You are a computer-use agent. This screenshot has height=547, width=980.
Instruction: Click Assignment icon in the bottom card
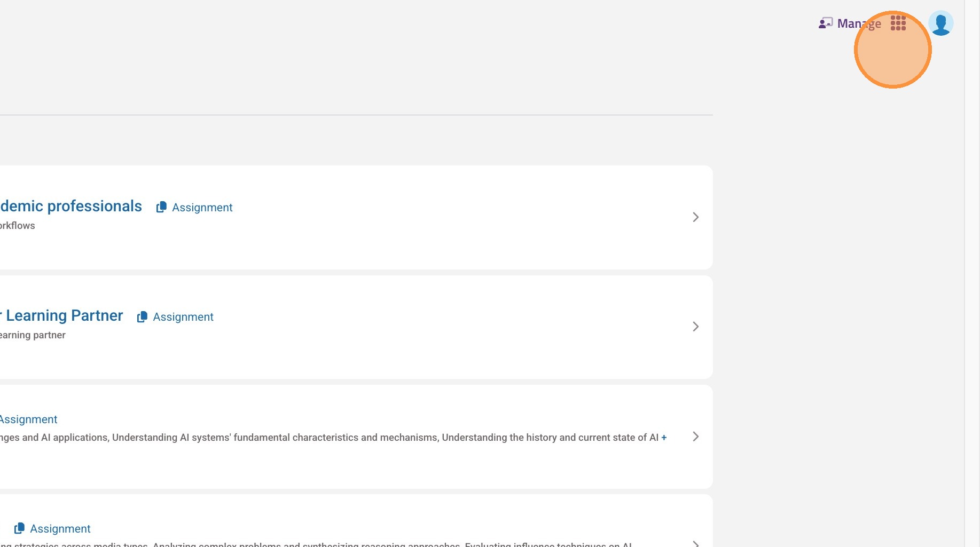[19, 528]
